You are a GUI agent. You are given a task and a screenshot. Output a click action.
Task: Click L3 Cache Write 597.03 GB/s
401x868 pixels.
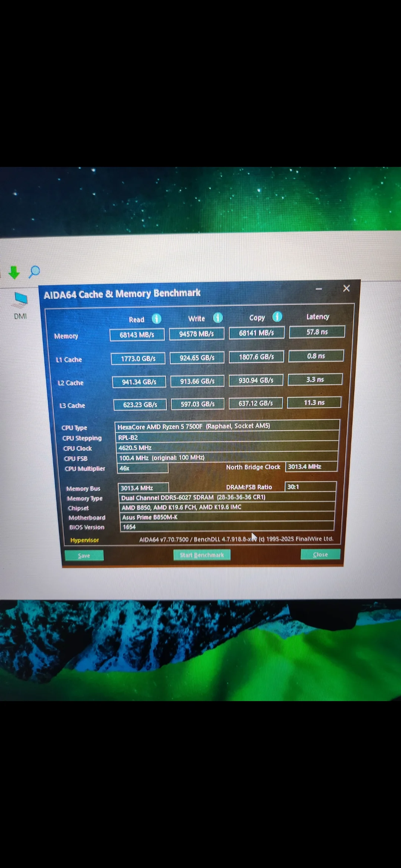pos(198,404)
